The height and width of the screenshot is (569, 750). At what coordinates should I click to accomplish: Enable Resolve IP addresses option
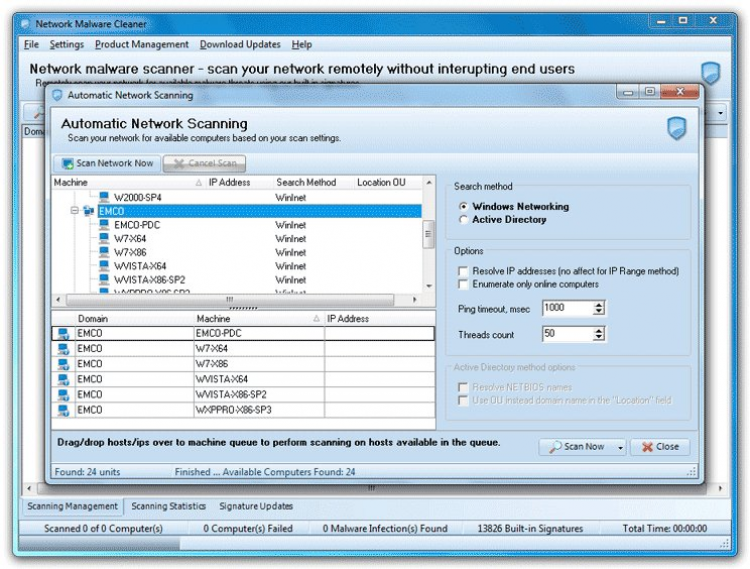tap(463, 271)
